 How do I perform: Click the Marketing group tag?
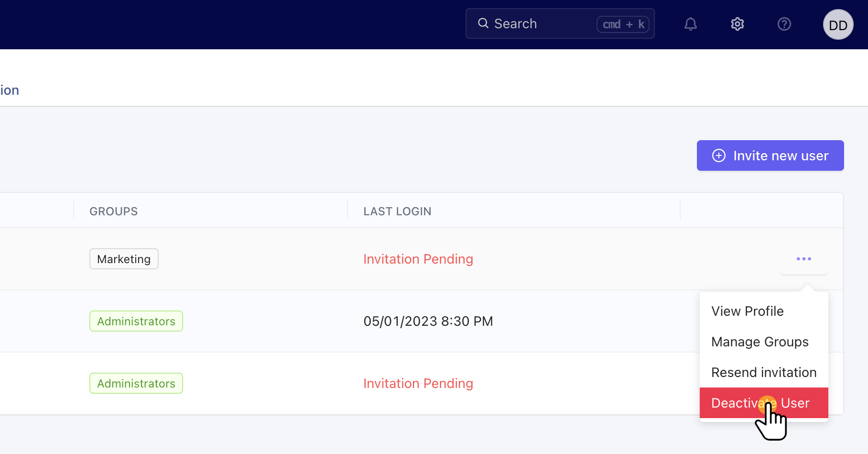tap(124, 259)
